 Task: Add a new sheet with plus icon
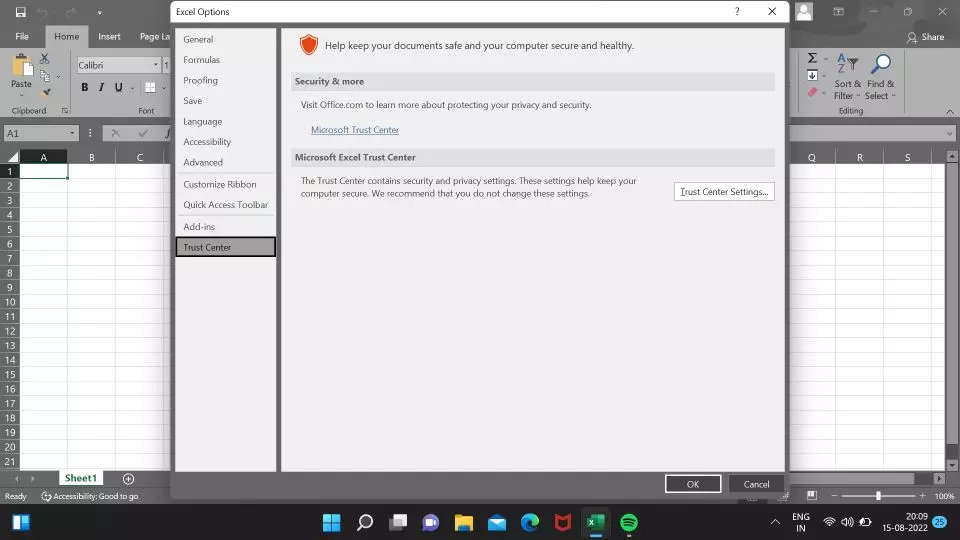[128, 478]
